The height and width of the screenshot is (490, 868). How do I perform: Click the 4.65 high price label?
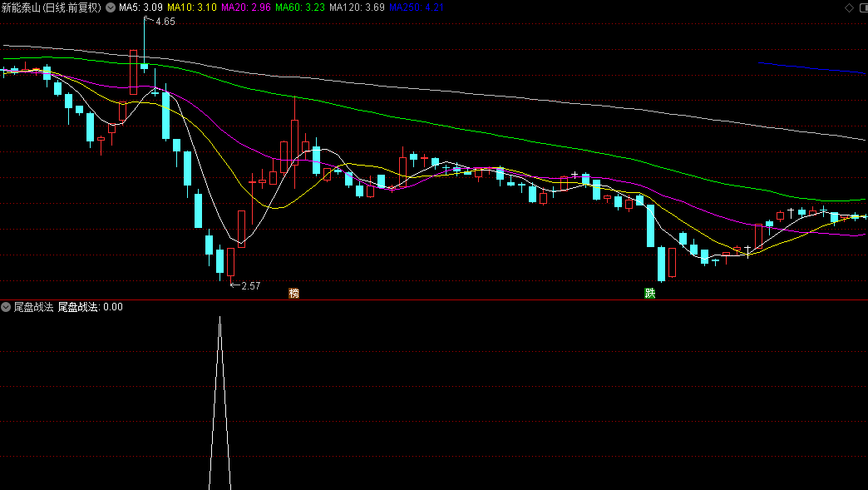point(165,22)
